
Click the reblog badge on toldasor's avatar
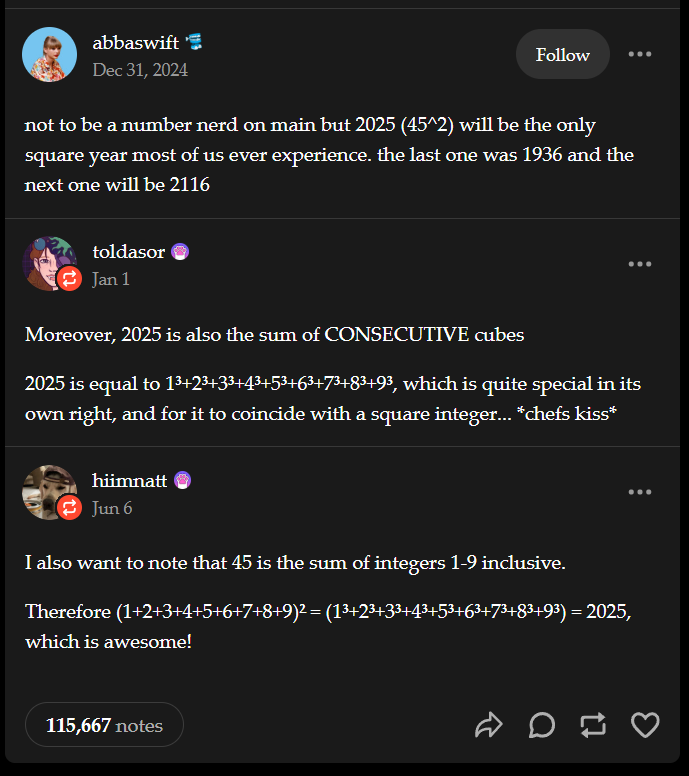point(69,279)
